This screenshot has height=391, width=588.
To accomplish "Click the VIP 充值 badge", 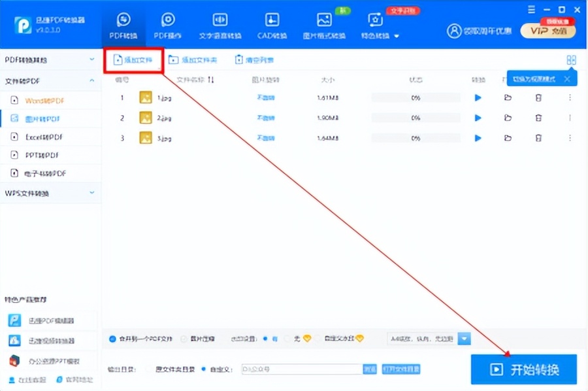I will [x=547, y=31].
